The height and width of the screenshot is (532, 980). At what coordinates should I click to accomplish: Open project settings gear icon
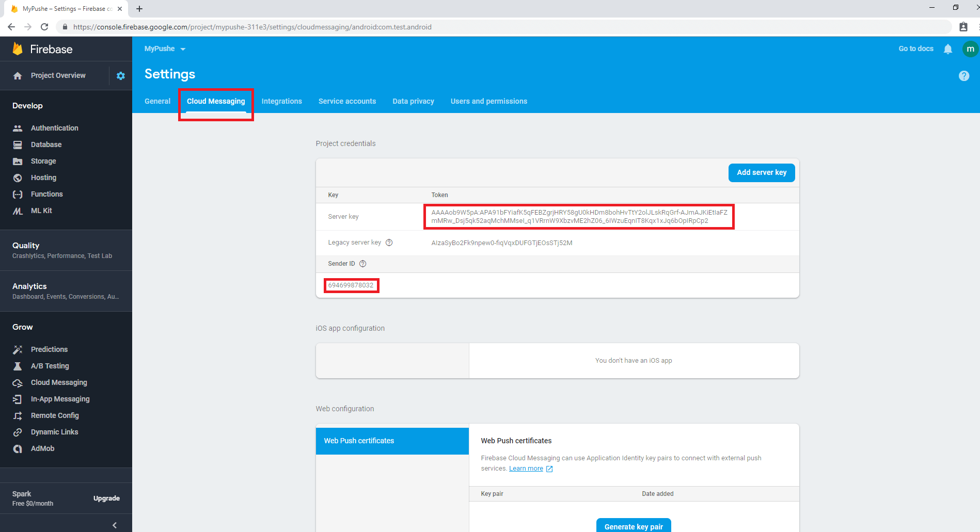pos(121,76)
